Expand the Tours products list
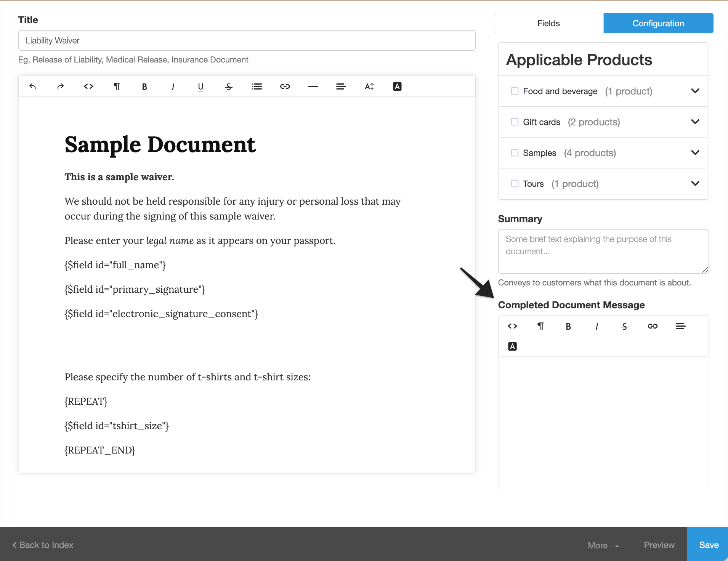The height and width of the screenshot is (561, 728). (x=695, y=184)
